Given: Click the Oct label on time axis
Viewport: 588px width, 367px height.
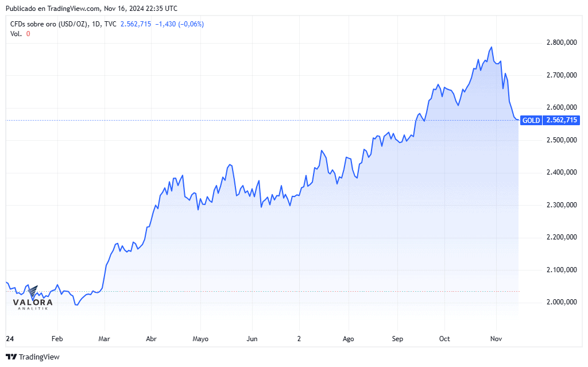Looking at the screenshot, I should point(444,339).
